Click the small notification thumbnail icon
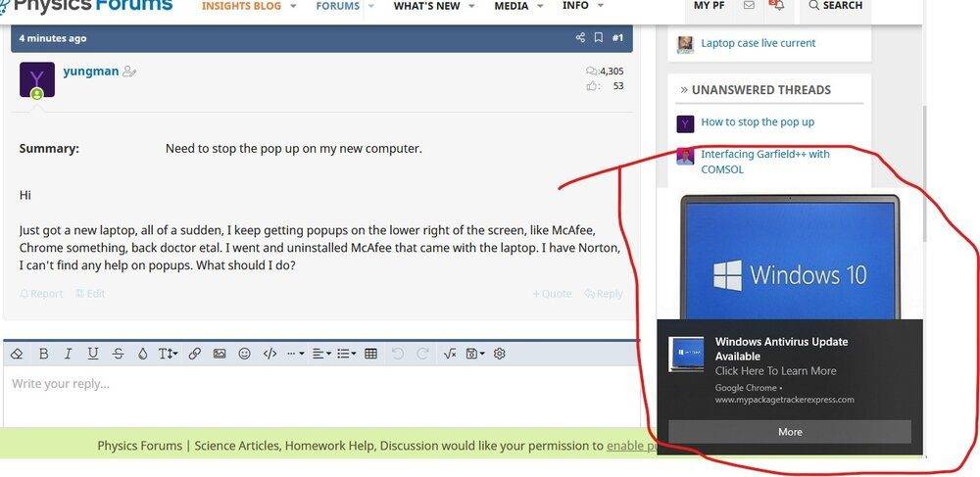 686,354
